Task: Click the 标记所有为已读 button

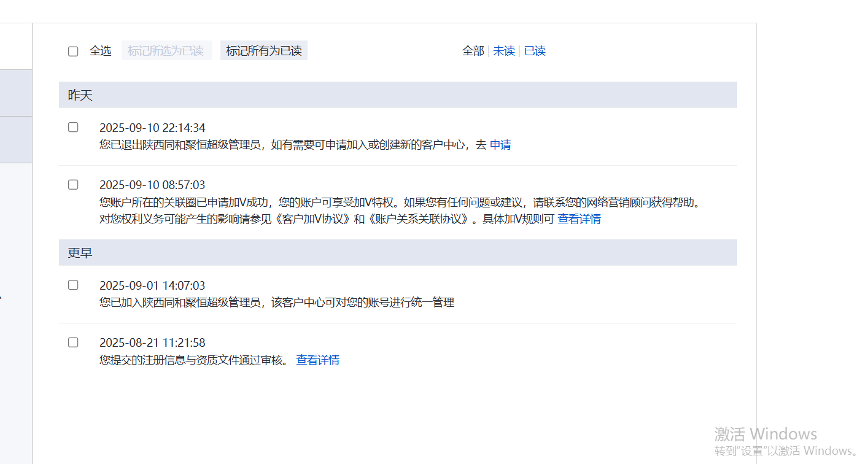Action: (263, 50)
